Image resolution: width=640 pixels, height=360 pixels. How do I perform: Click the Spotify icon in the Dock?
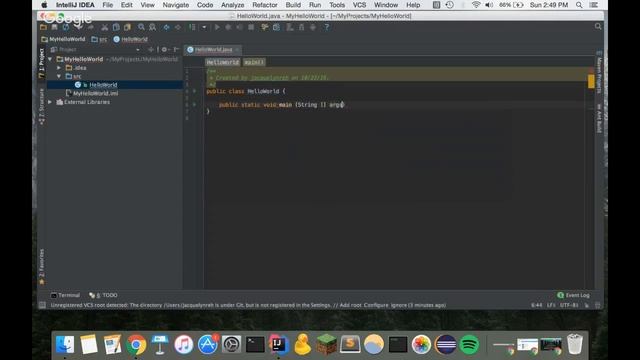(469, 344)
